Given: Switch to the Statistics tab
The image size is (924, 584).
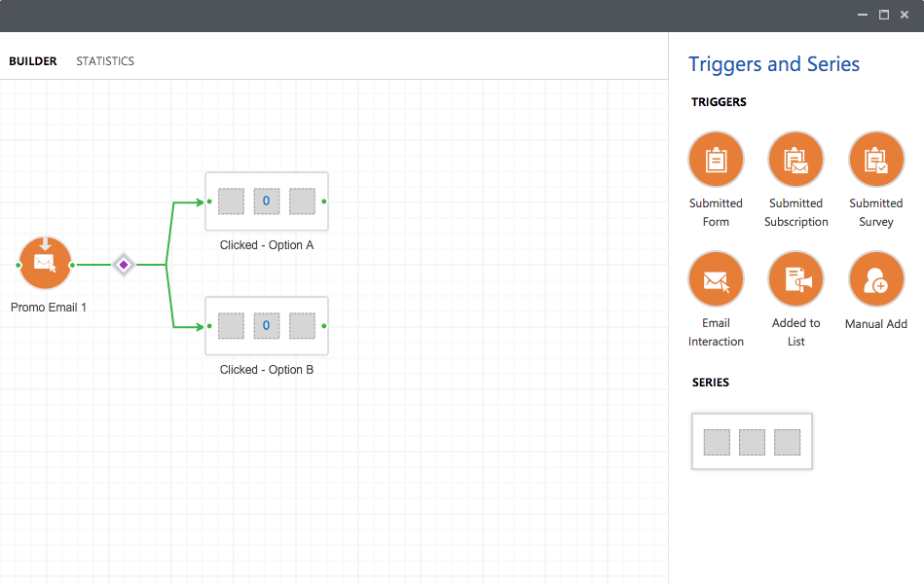Looking at the screenshot, I should pos(105,61).
